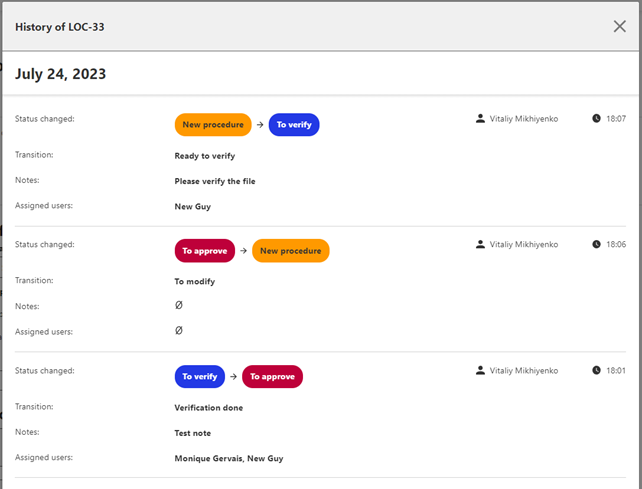Click 'Transition:' label above 'Ready to verify' row
Image resolution: width=642 pixels, height=489 pixels.
34,155
